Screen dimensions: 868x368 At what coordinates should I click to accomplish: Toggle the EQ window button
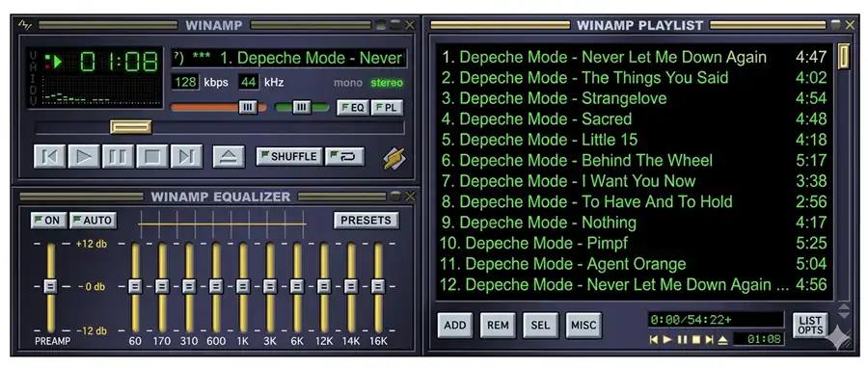point(353,108)
